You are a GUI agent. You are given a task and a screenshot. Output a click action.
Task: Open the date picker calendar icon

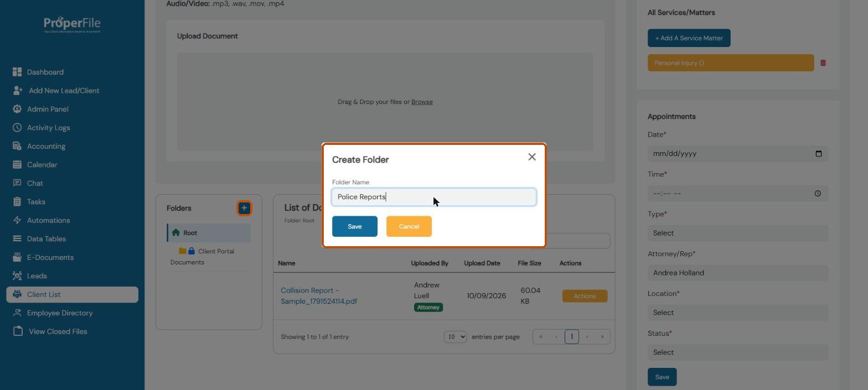tap(818, 154)
